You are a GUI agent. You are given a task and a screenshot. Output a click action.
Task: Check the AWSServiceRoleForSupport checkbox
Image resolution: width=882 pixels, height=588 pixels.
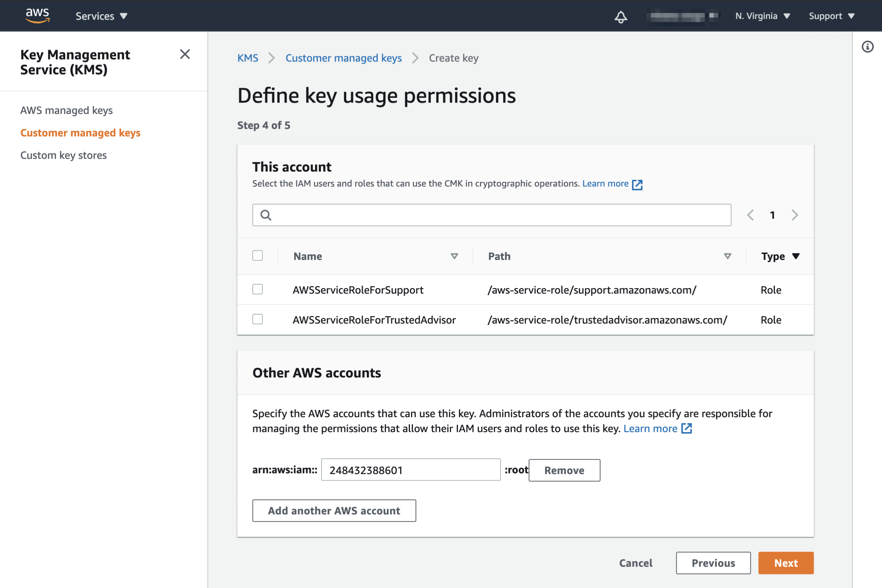(x=257, y=290)
